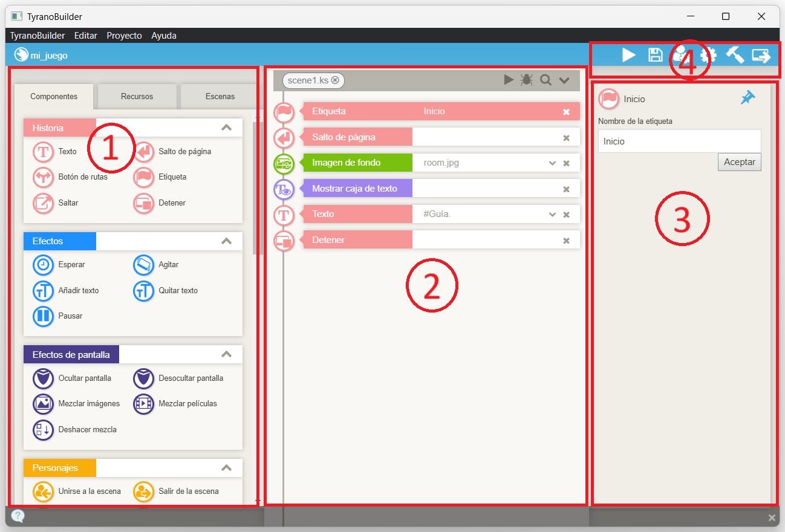Click the mi_juego project title
The width and height of the screenshot is (785, 532).
click(49, 56)
